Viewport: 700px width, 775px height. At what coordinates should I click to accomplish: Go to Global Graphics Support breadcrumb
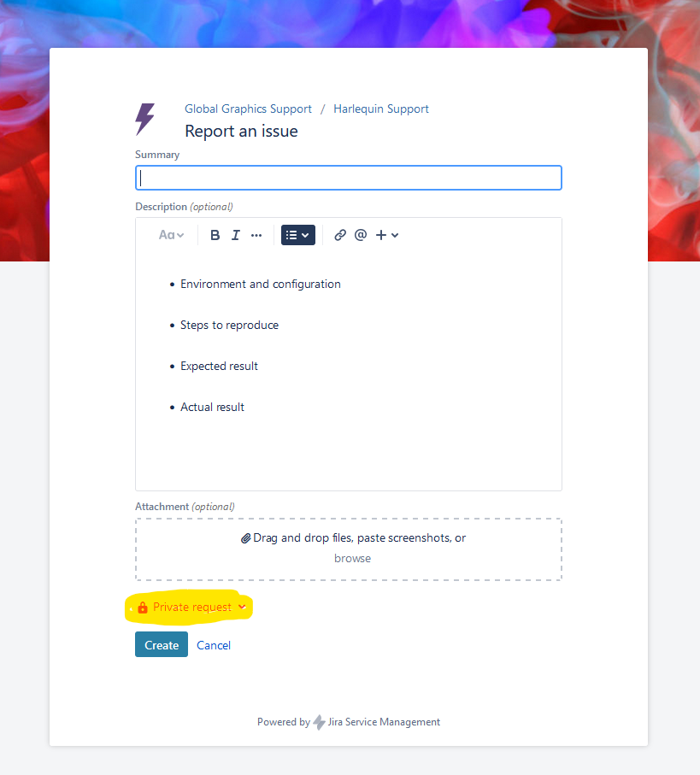click(x=248, y=109)
